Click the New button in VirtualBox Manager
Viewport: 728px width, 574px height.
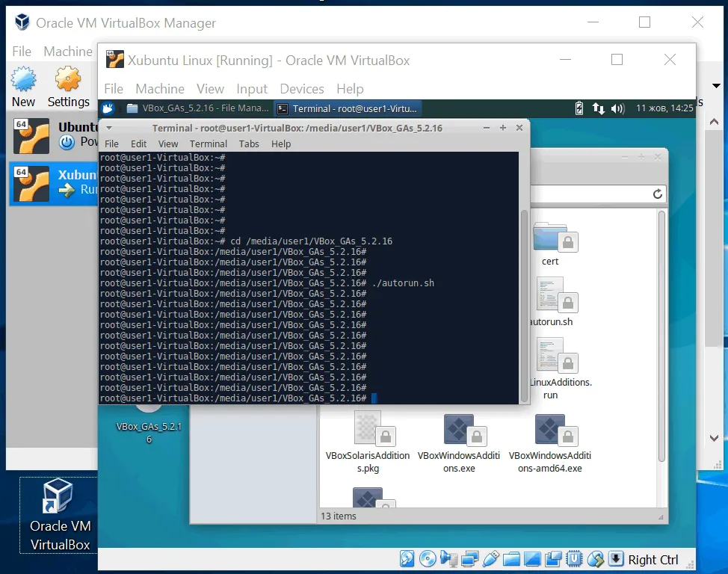click(x=23, y=87)
